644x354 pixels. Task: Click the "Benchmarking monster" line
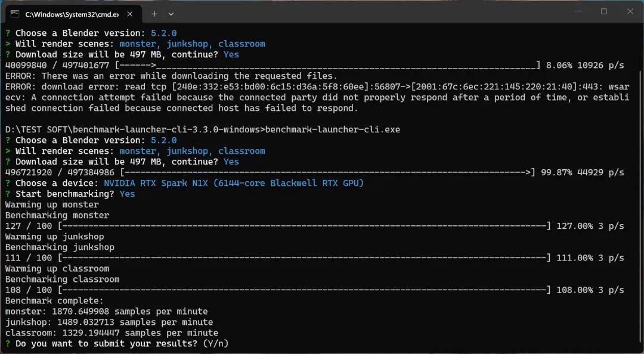tap(57, 215)
